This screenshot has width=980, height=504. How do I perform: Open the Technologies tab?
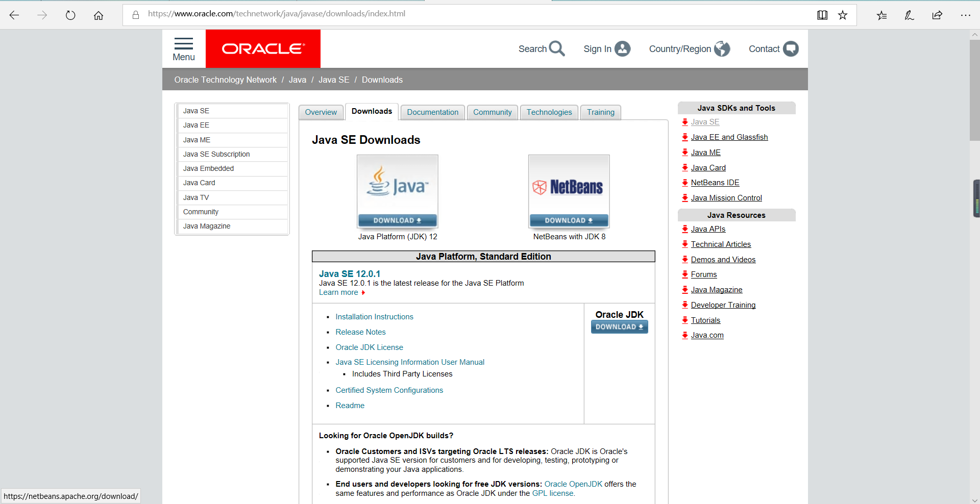pyautogui.click(x=549, y=112)
